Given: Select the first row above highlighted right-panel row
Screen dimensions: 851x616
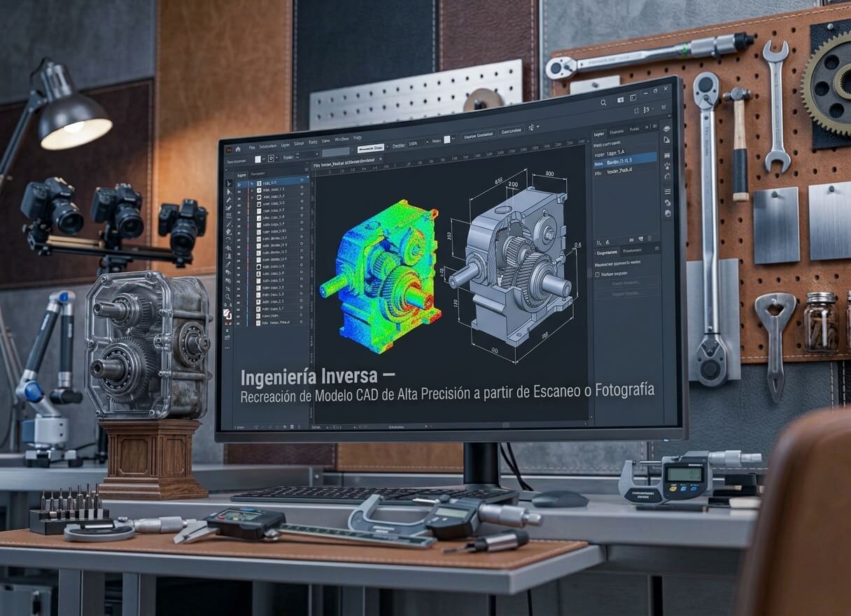Looking at the screenshot, I should 624,152.
